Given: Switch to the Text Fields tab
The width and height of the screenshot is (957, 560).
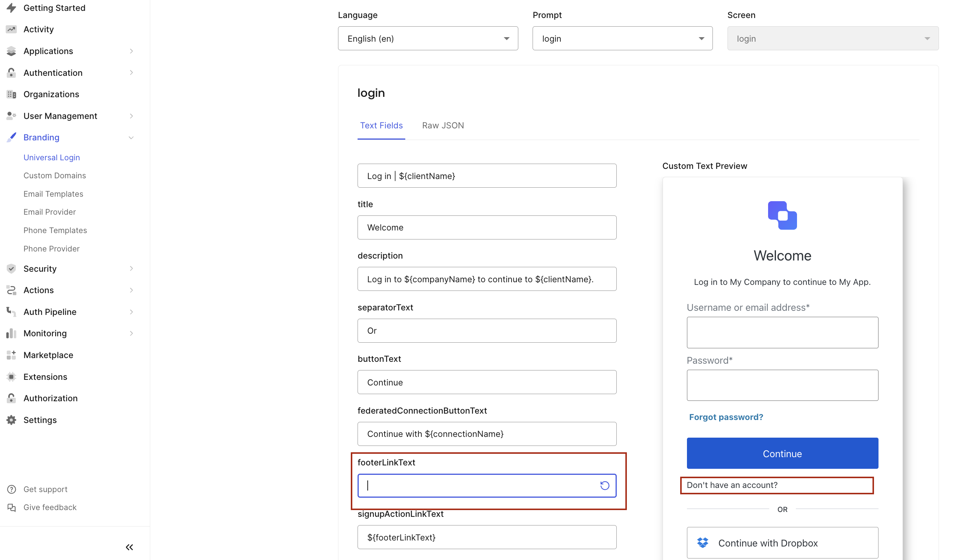Looking at the screenshot, I should (x=381, y=126).
